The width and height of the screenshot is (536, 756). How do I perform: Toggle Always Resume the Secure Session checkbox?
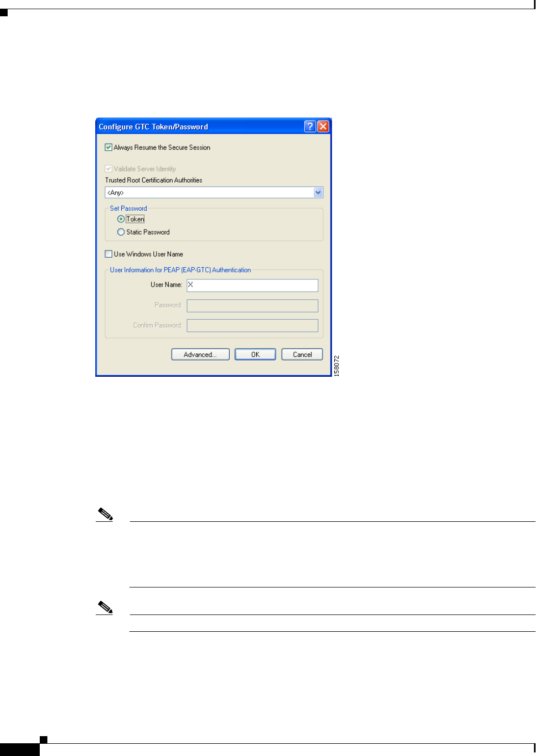[109, 147]
